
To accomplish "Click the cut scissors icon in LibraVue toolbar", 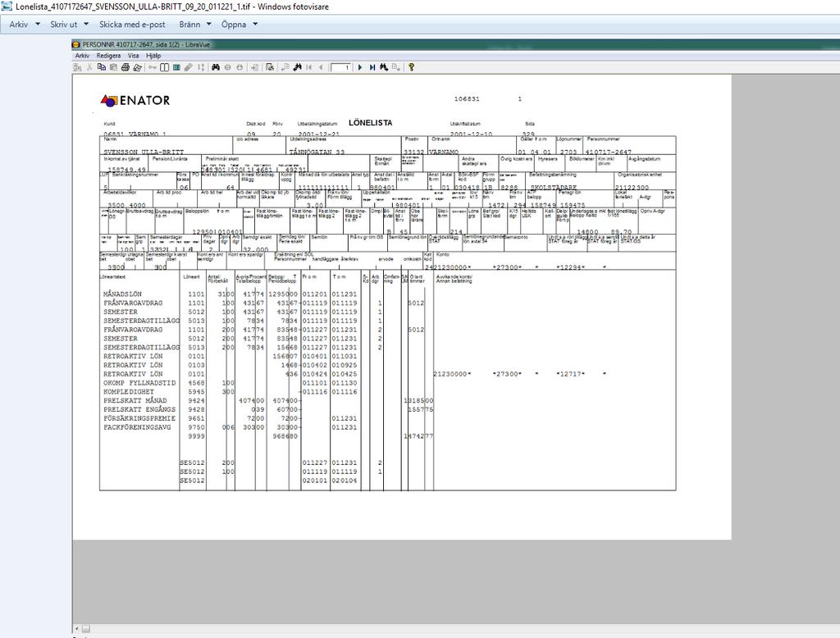I will (x=89, y=67).
